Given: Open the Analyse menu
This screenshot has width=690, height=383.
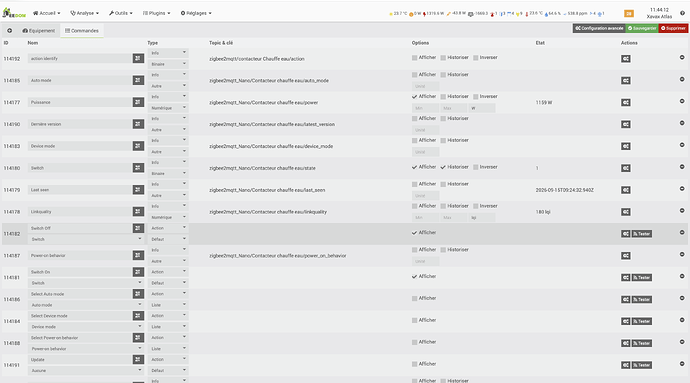Looking at the screenshot, I should tap(84, 13).
